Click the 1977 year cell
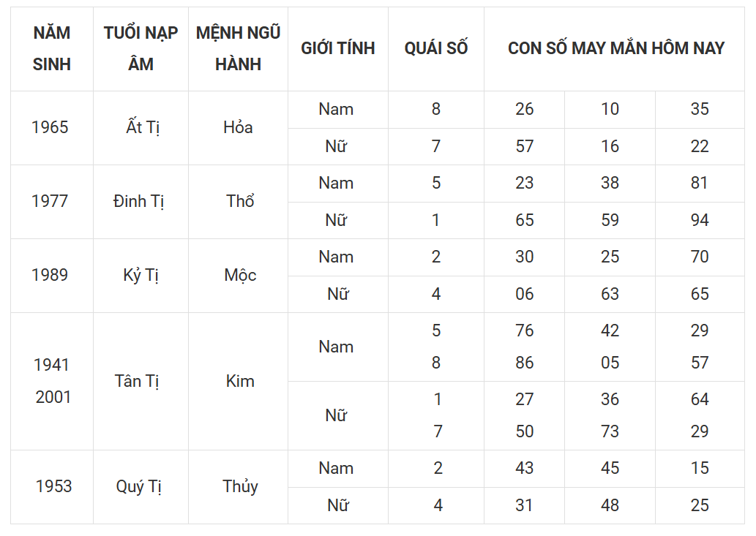Screen dimensions: 756x536 51,202
